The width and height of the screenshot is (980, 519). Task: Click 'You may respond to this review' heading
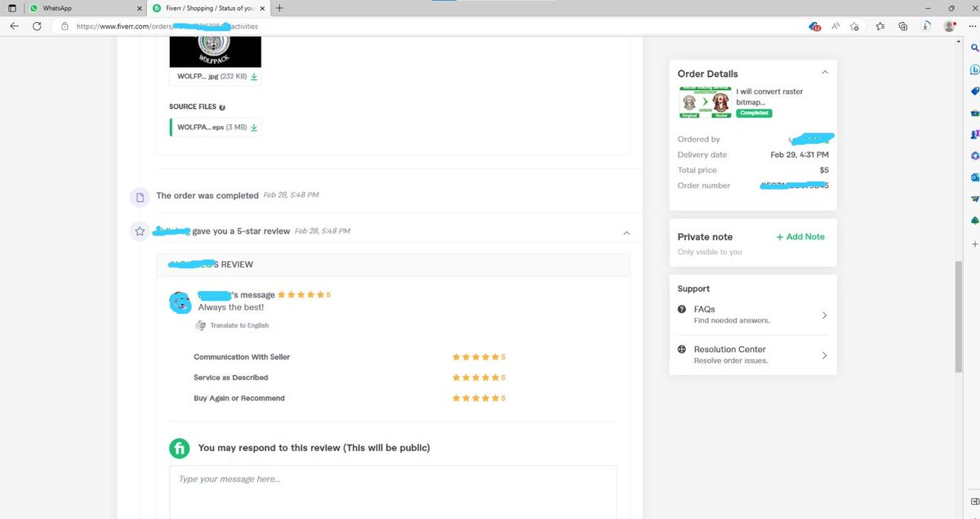(314, 448)
